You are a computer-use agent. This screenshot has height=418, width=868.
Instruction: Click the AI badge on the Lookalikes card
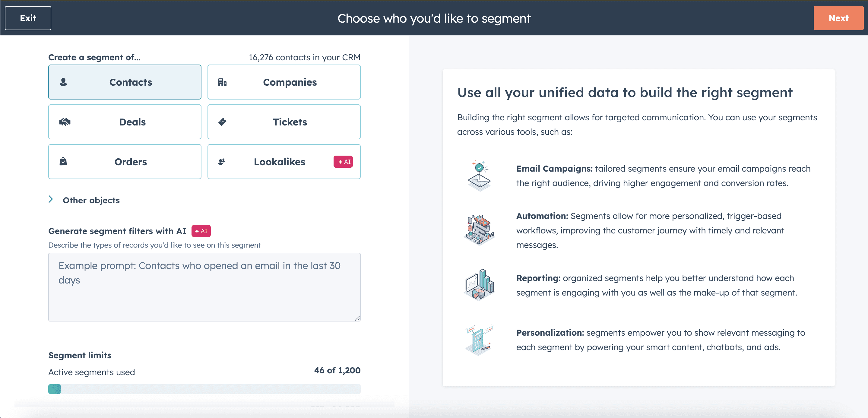pos(343,161)
